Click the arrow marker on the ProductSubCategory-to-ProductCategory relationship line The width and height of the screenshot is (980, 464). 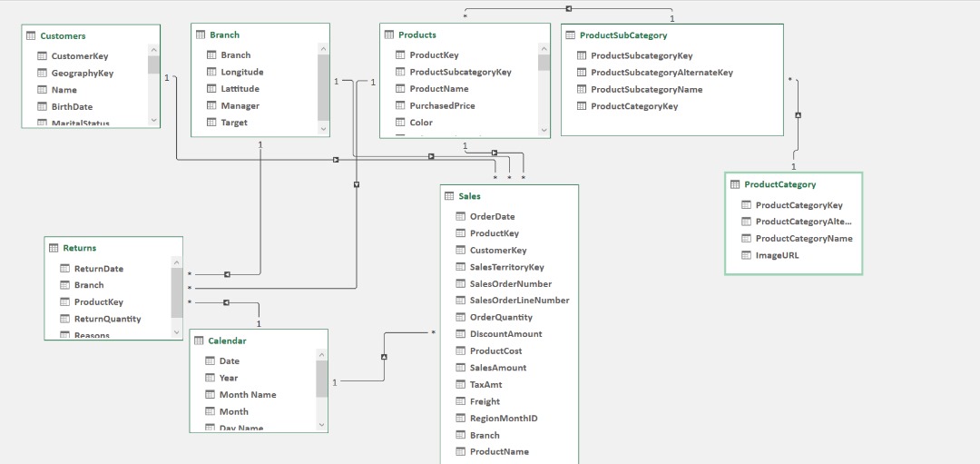pos(798,114)
